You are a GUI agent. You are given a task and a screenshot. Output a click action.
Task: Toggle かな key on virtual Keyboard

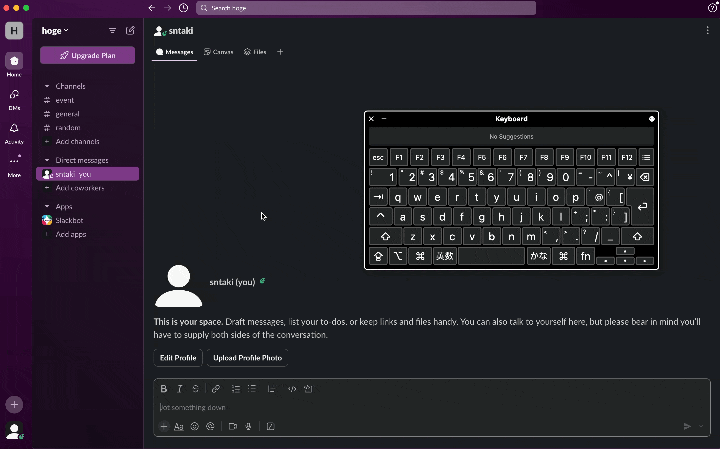(x=538, y=256)
